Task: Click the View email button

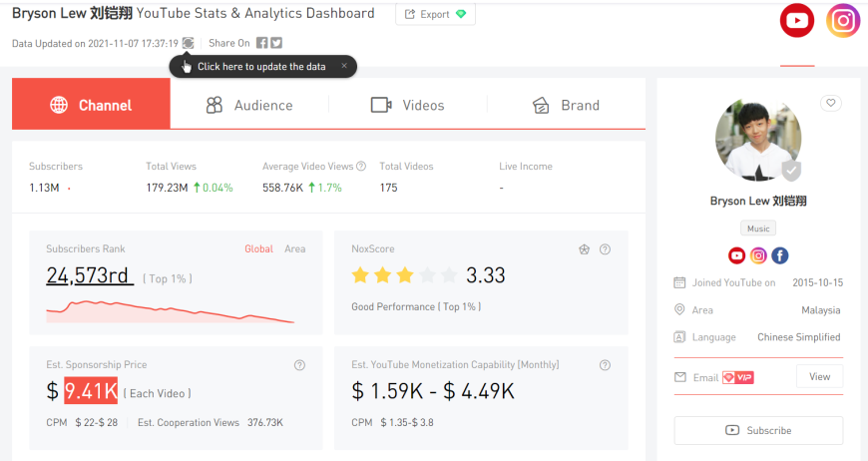Action: (x=819, y=377)
